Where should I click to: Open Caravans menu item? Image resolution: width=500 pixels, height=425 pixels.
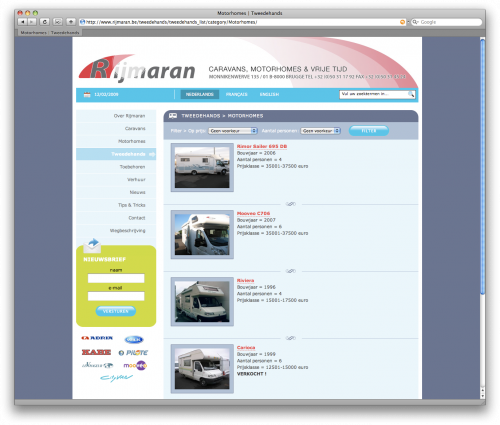(x=116, y=128)
